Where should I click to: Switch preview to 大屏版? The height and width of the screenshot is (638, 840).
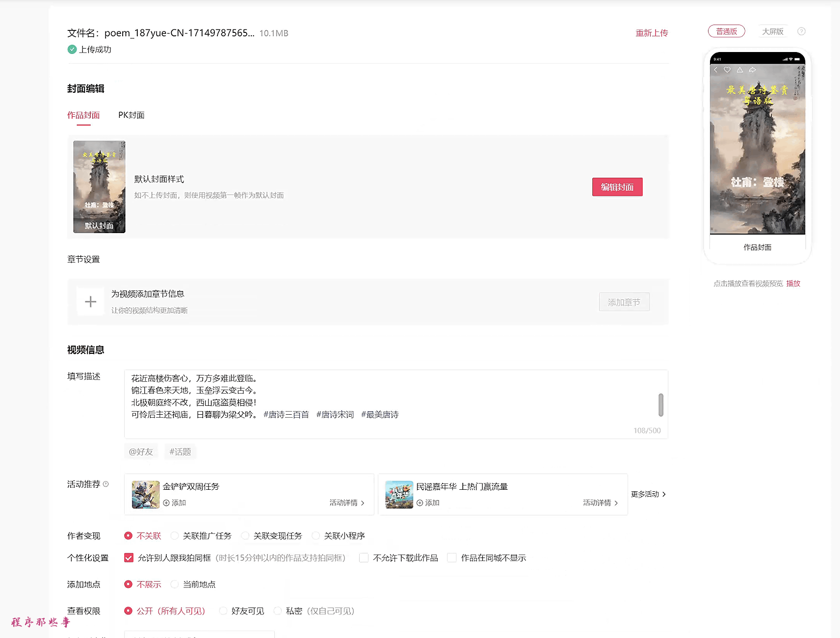(772, 31)
